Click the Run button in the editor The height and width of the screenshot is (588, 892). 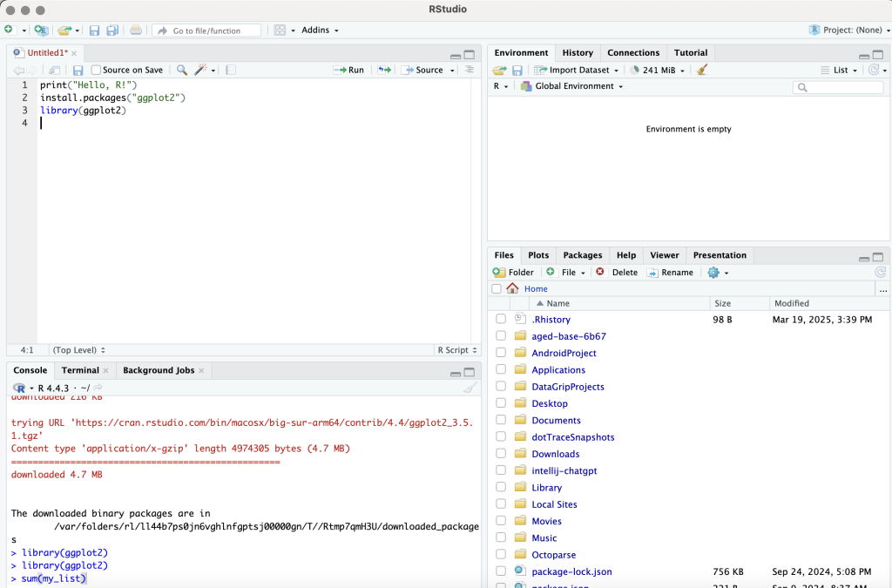[x=349, y=70]
